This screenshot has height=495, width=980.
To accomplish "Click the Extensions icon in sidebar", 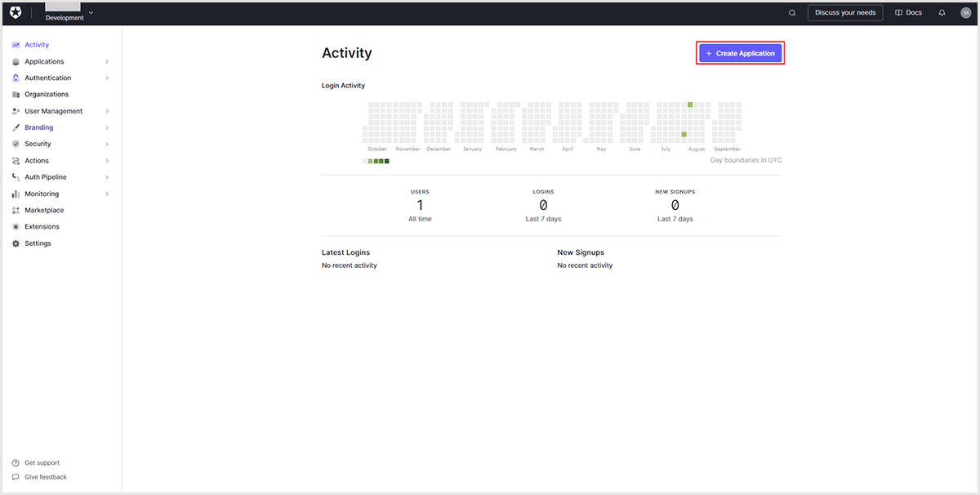I will (x=16, y=227).
